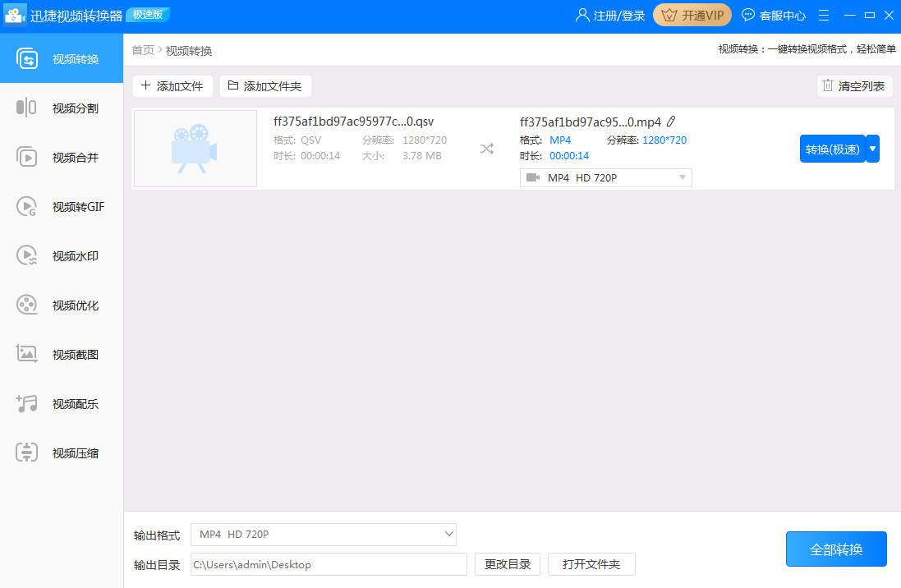The image size is (901, 588).
Task: Open the hamburger main menu
Action: click(x=824, y=16)
